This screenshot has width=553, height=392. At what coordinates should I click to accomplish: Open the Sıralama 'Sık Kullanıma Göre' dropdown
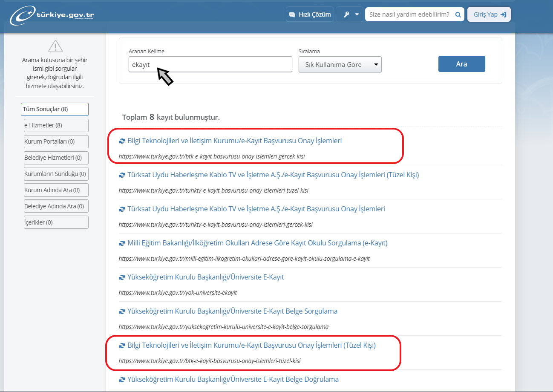pos(340,65)
